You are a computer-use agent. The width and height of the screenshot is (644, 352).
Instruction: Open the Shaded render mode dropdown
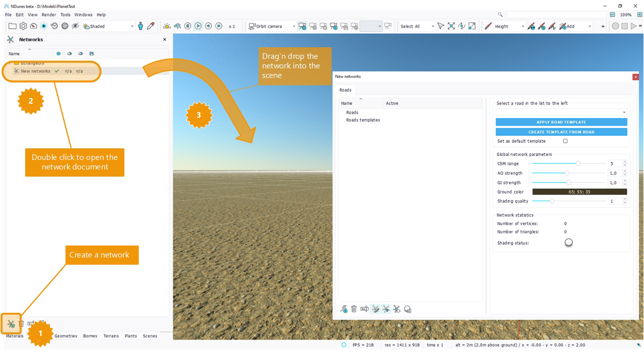point(109,26)
